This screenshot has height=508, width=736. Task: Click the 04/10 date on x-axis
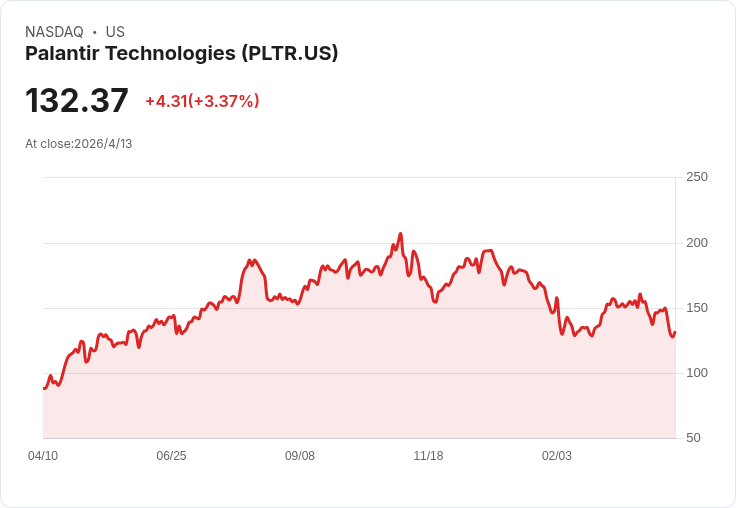[x=43, y=455]
